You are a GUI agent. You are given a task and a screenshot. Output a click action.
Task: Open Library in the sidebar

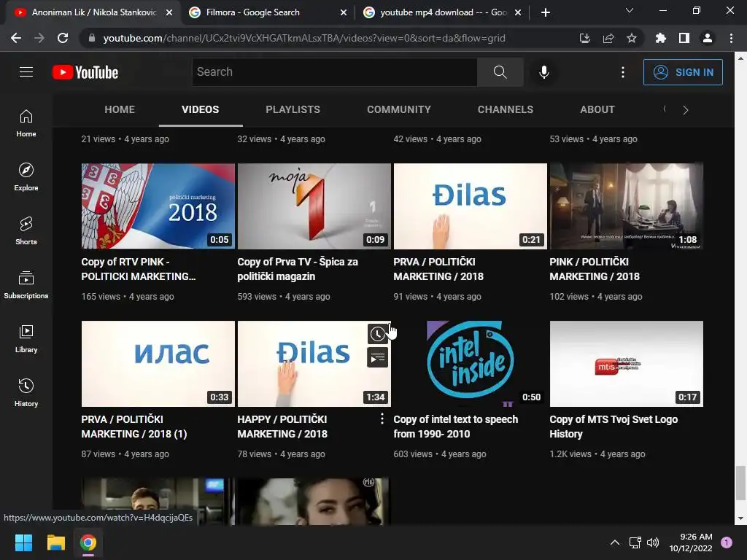pos(26,338)
